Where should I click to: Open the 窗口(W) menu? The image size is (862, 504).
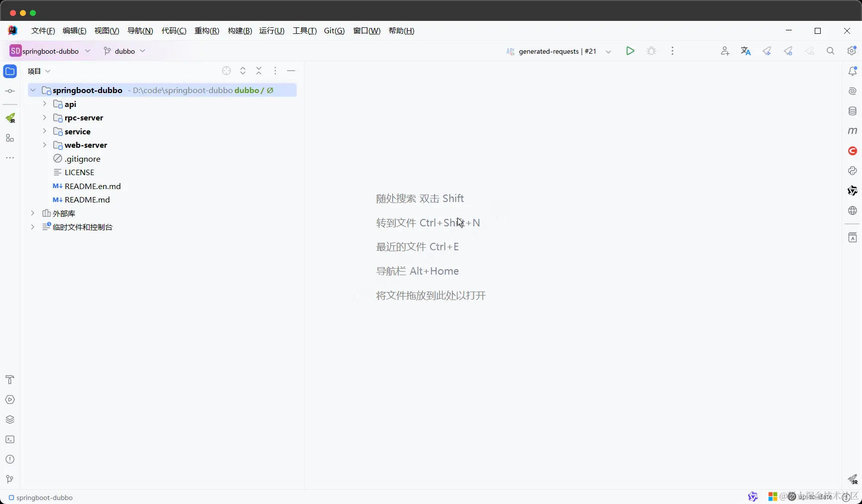click(367, 31)
